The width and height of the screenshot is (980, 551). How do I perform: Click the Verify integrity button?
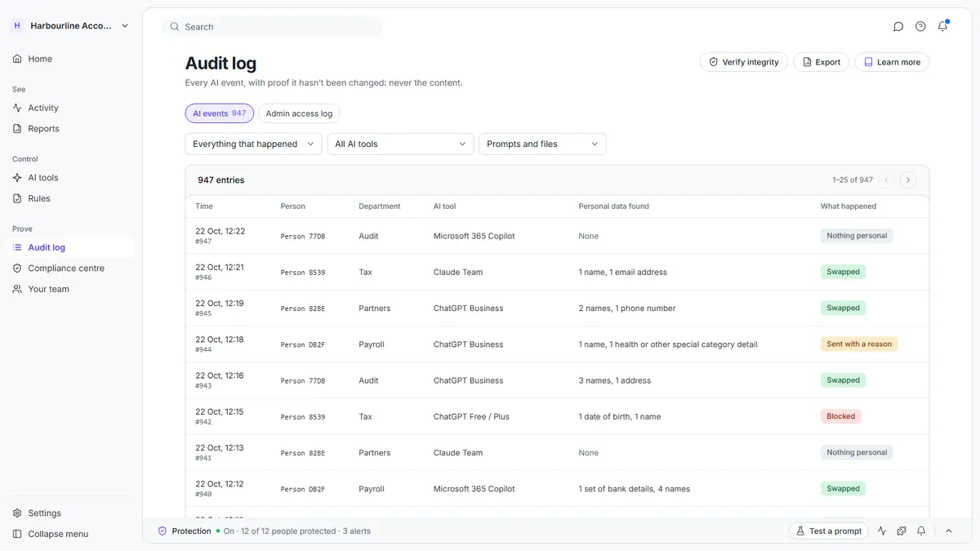tap(744, 62)
